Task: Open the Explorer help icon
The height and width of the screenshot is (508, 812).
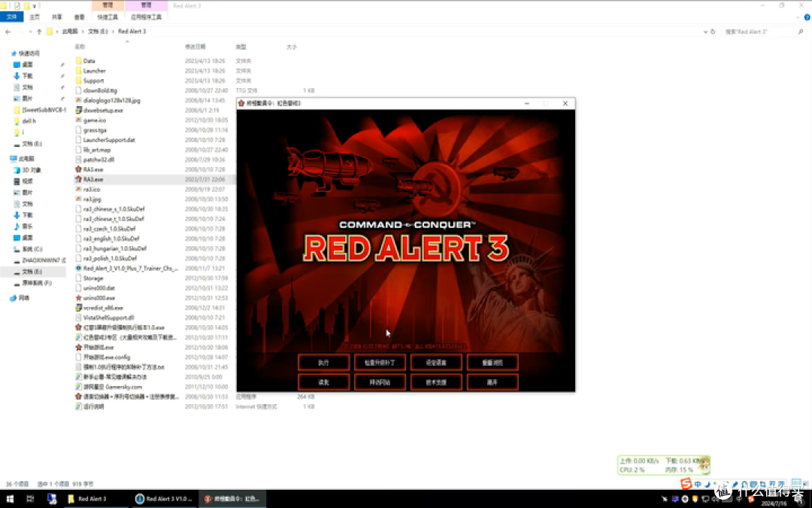Action: click(x=807, y=17)
